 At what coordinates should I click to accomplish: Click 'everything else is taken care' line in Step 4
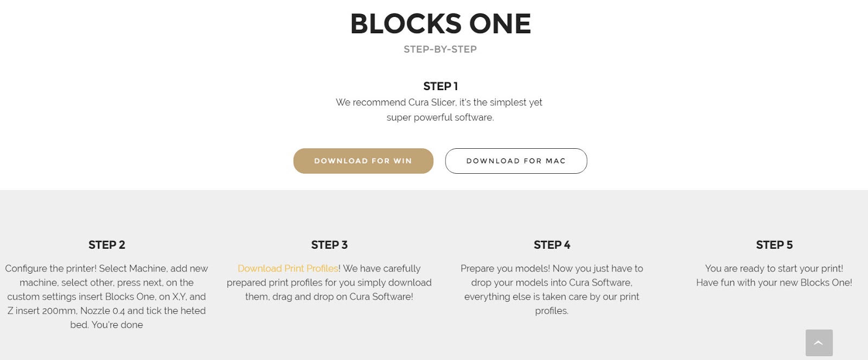tap(551, 296)
